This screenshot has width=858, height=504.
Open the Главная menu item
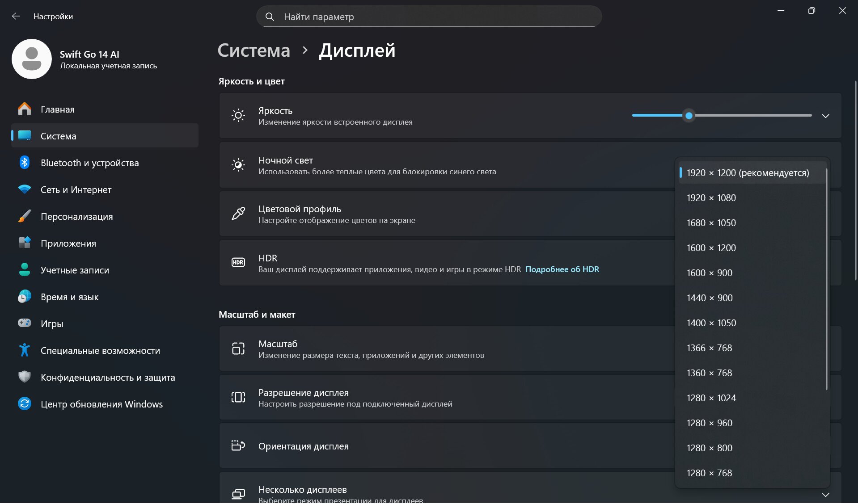58,109
